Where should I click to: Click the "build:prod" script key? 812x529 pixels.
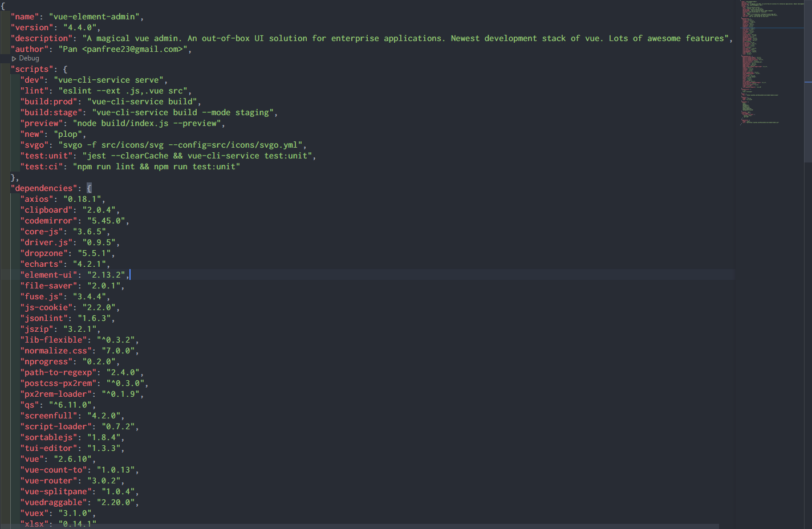49,101
